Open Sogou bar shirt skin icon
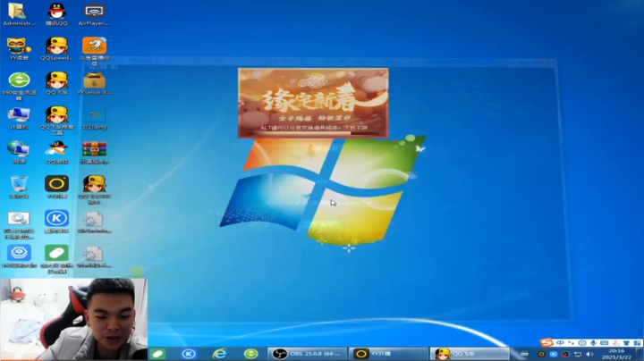 626,343
